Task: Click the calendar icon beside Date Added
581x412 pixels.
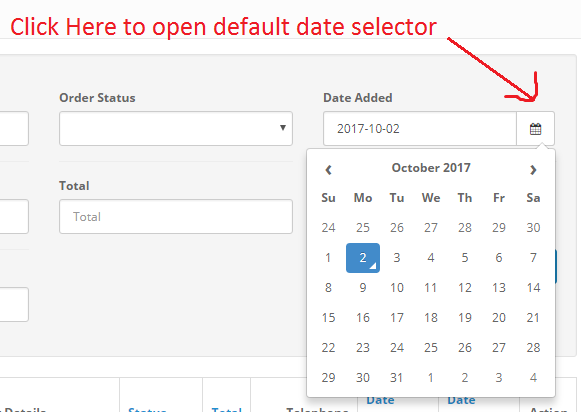Action: [535, 129]
